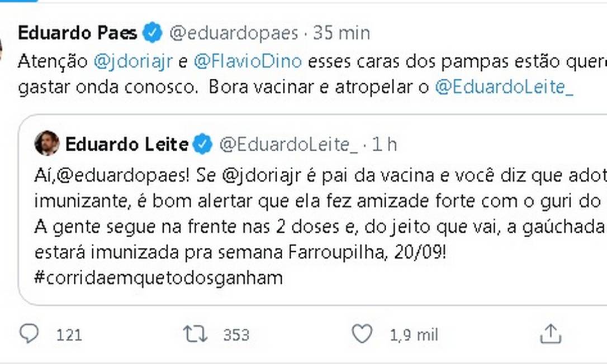Open the #corridaemquetodosganham hashtag
Viewport: 607px width, 364px height.
pyautogui.click(x=158, y=277)
